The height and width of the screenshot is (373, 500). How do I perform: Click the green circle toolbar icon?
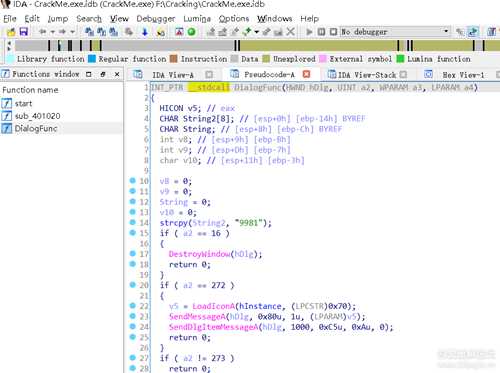click(x=192, y=32)
